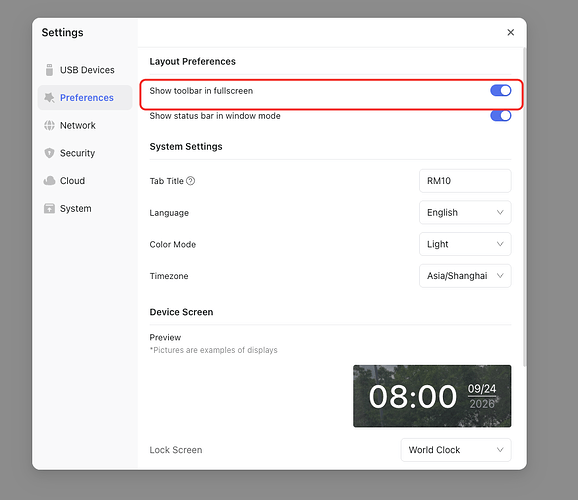The image size is (578, 500).
Task: Click the Preview label
Action: tap(165, 337)
